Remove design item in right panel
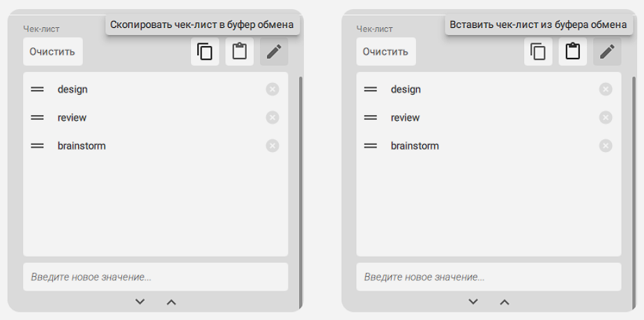Screen dimensions: 644x320 (x=606, y=89)
